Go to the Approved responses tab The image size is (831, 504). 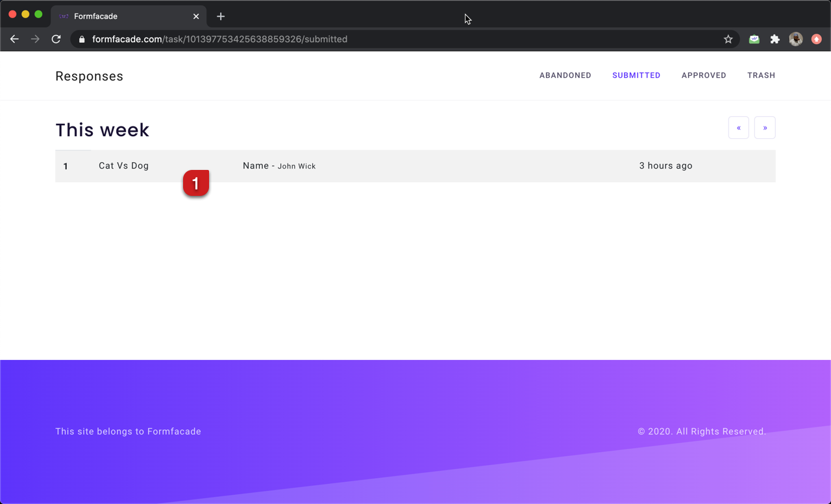point(704,75)
